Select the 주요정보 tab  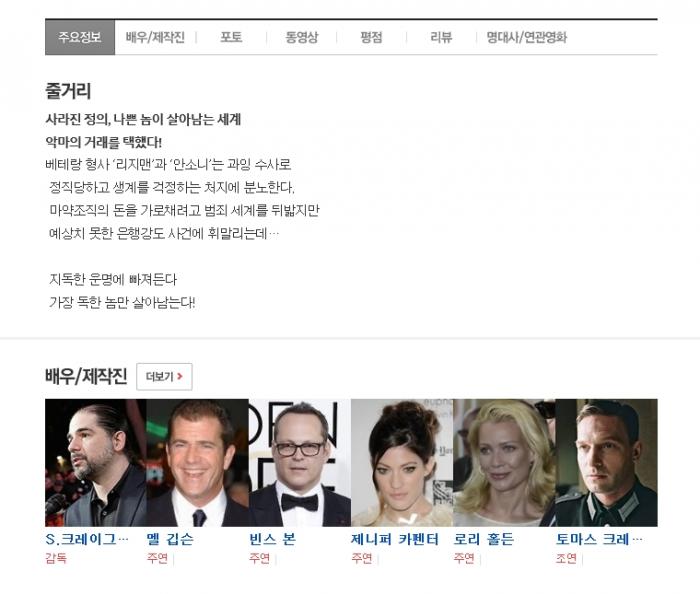(x=80, y=38)
